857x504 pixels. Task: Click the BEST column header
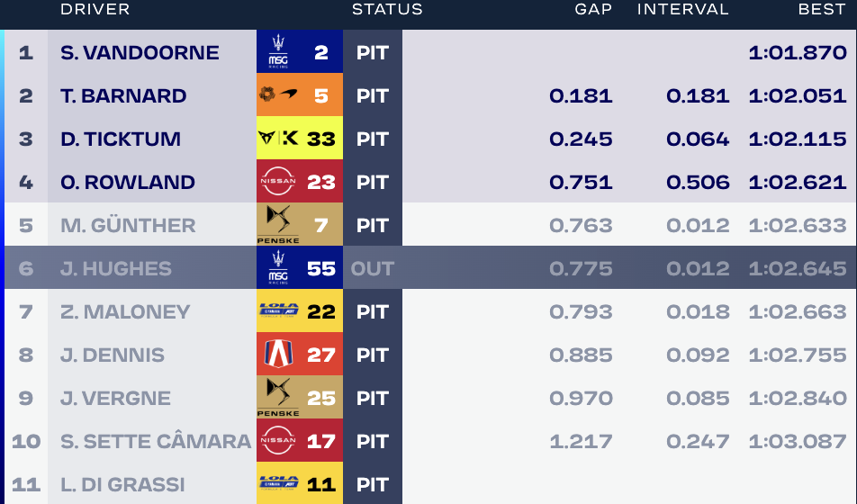click(822, 9)
